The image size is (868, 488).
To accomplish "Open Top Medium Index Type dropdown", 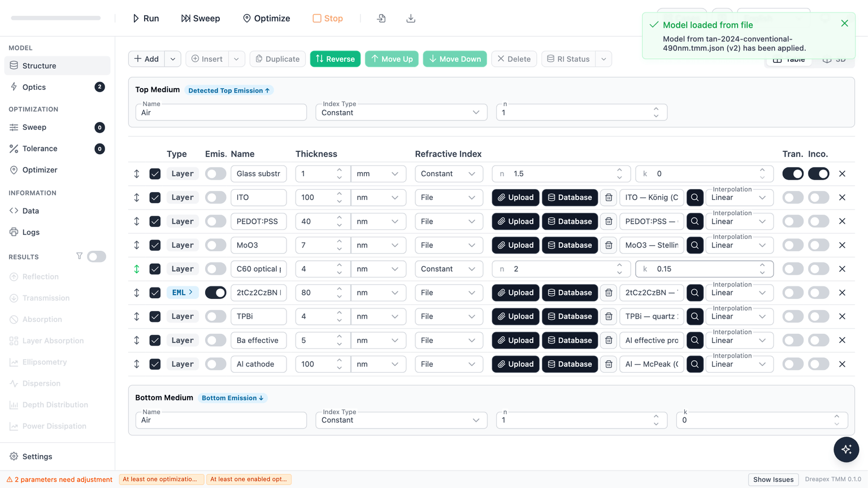I will click(401, 112).
